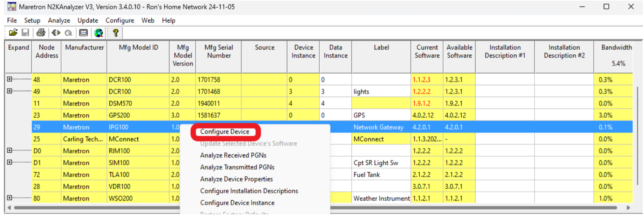Click the Open file toolbar icon
Screen dimensions: 644x221
[13, 33]
